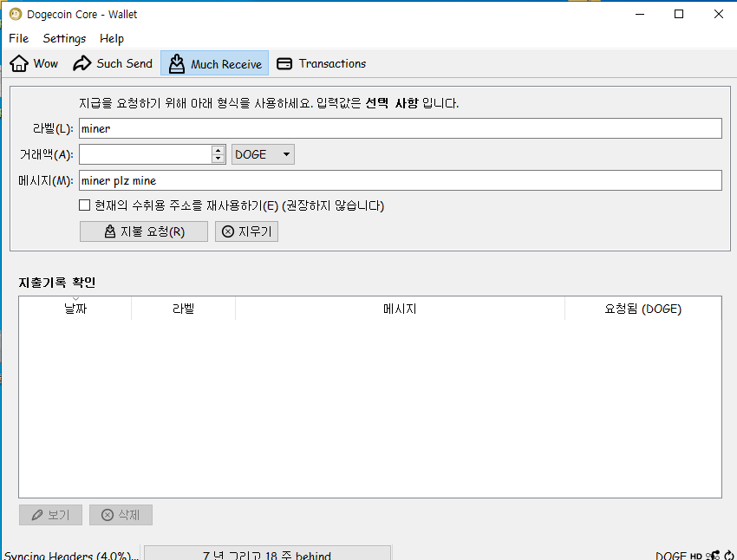The height and width of the screenshot is (560, 737).
Task: Maximize the Dogecoin Core window
Action: point(679,14)
